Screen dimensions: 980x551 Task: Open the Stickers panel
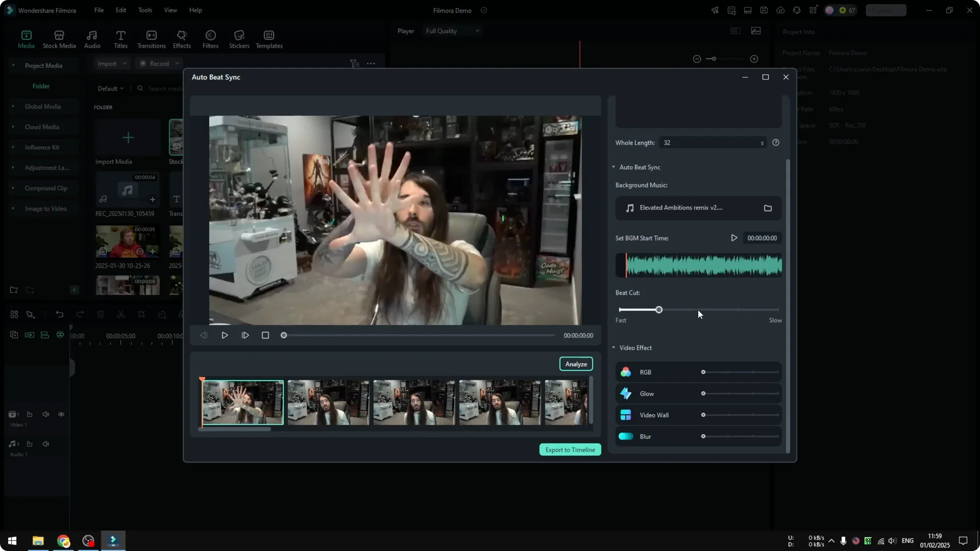238,39
